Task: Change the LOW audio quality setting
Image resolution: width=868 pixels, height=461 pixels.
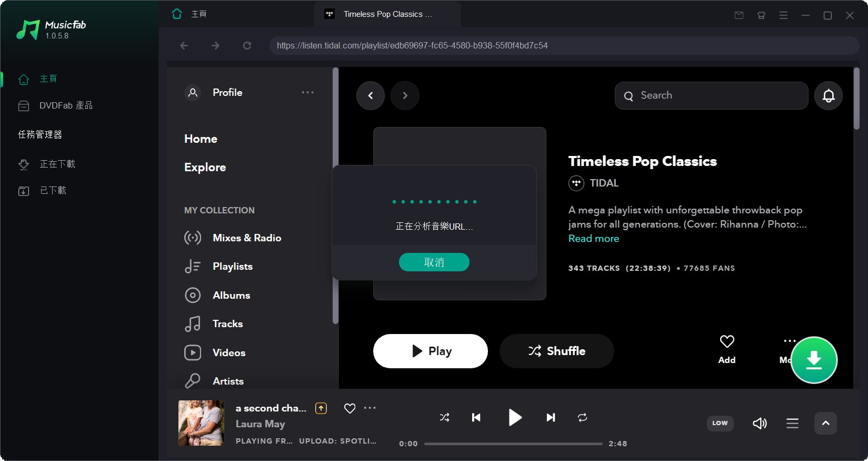Action: pos(720,423)
